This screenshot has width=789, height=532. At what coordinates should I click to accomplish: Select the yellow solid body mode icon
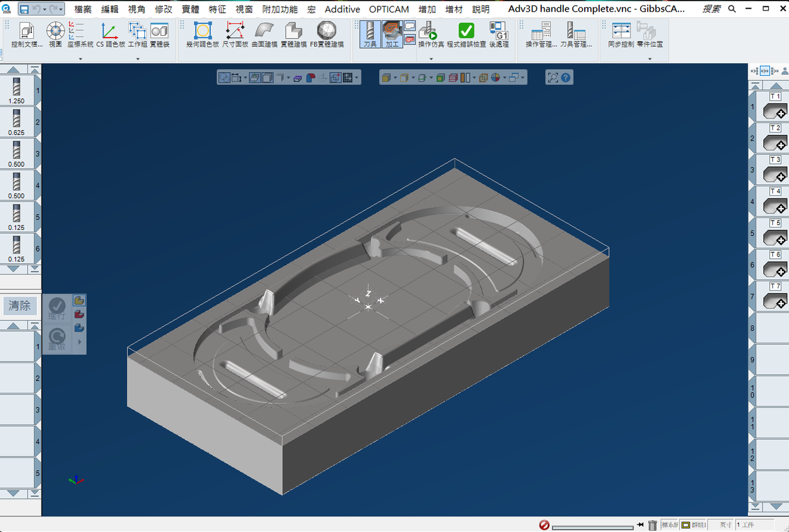[x=386, y=78]
